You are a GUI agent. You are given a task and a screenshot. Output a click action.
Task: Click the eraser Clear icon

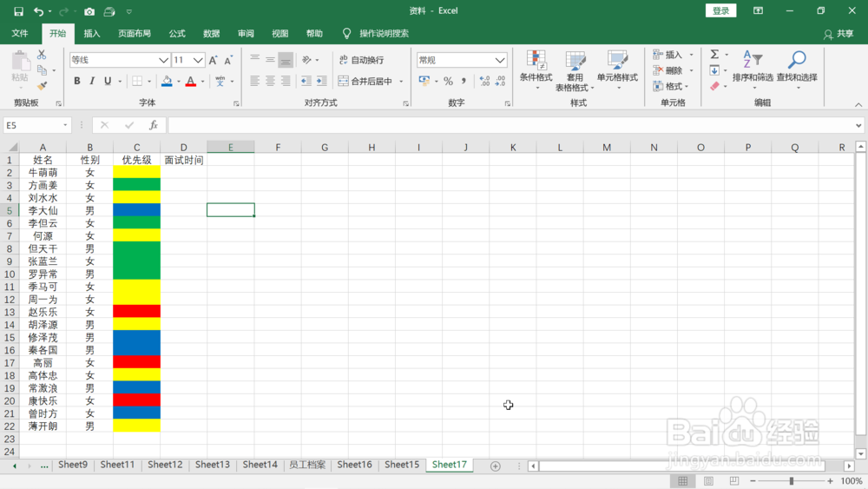point(714,86)
